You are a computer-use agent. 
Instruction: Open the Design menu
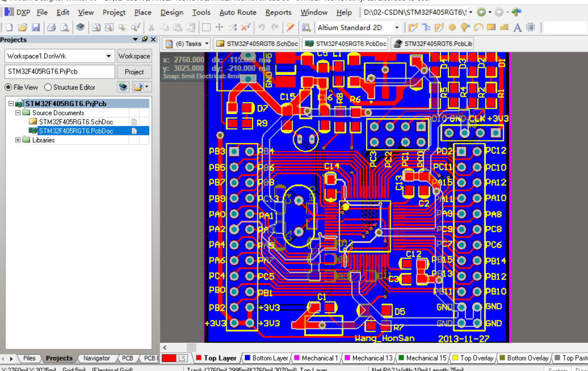click(172, 12)
